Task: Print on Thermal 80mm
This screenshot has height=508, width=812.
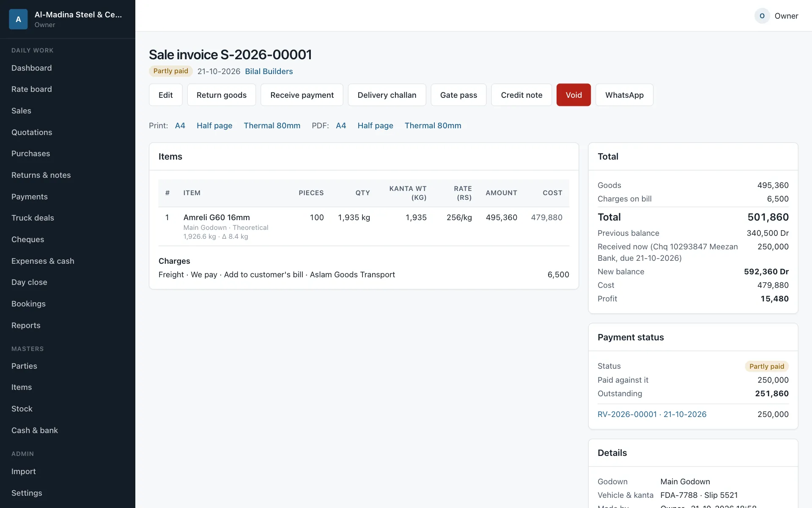Action: [x=272, y=126]
